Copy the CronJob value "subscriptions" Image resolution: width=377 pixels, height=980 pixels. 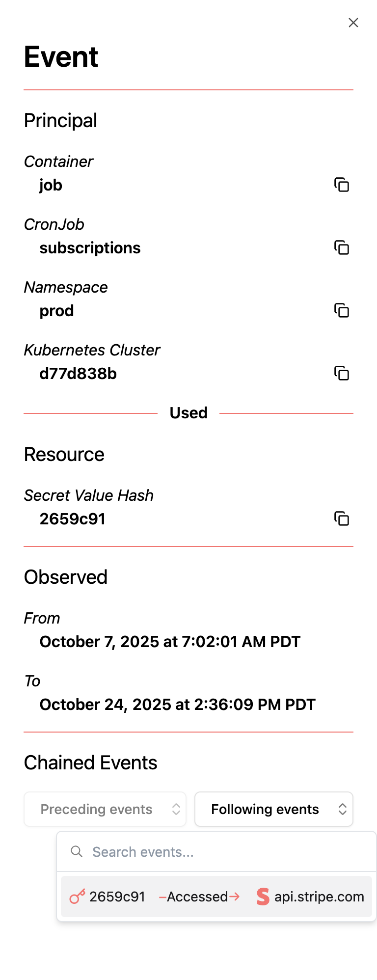tap(342, 248)
